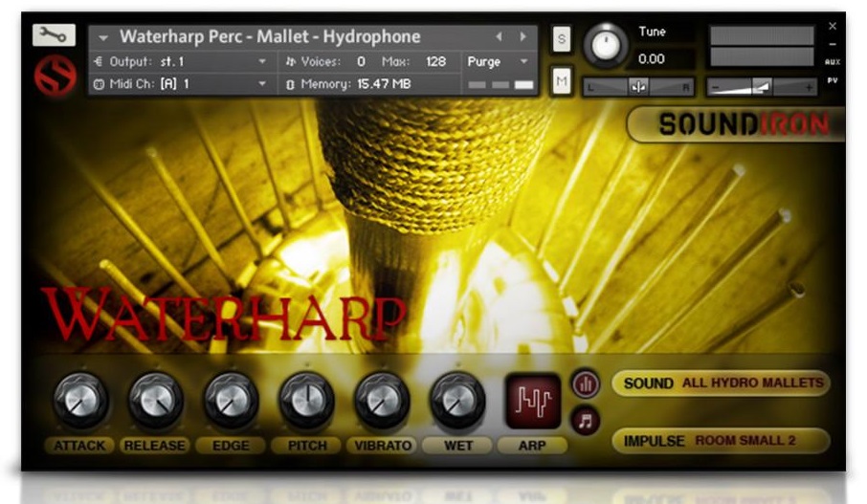Go to previous instrument preset arrow
This screenshot has width=867, height=504.
coord(499,37)
